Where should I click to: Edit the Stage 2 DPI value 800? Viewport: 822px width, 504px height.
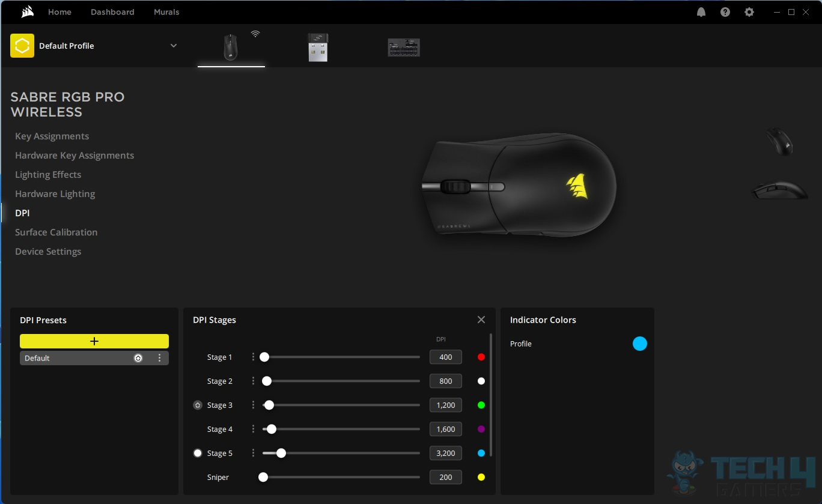(x=446, y=381)
